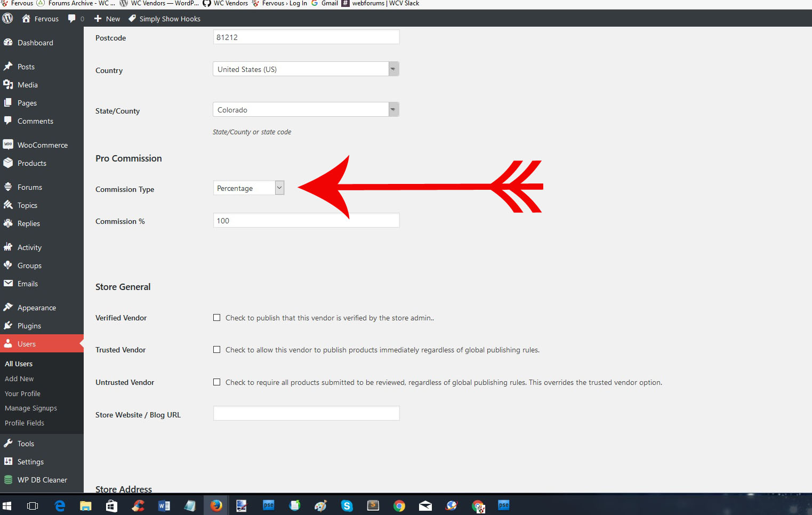This screenshot has height=515, width=812.
Task: Open the Gmail bookmark
Action: 325,3
